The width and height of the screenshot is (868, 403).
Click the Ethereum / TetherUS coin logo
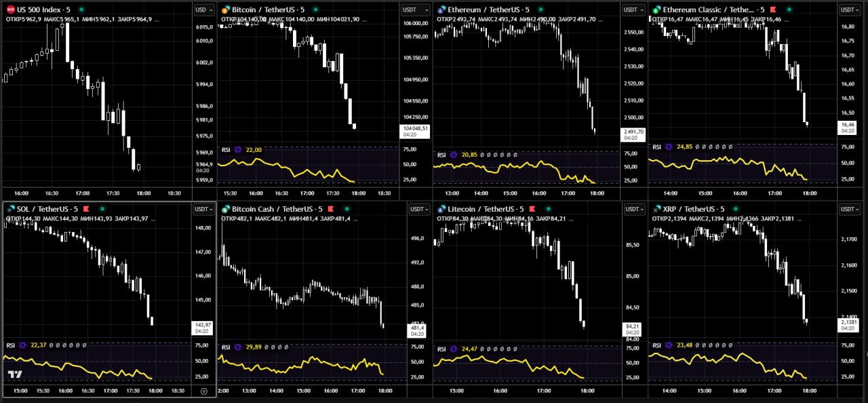[x=441, y=9]
